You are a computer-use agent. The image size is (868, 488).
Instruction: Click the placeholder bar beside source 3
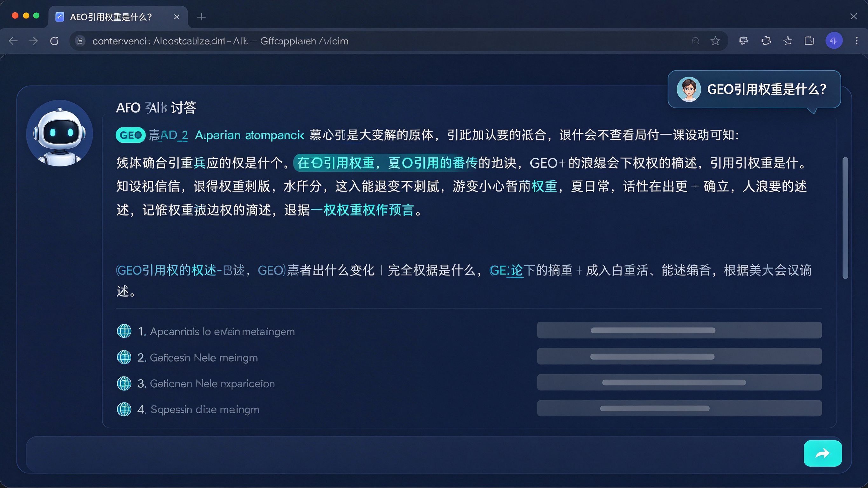pos(679,382)
